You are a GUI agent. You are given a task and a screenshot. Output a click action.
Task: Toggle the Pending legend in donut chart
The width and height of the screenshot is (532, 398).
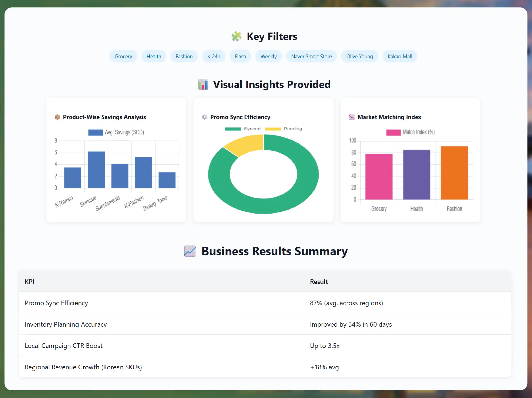pyautogui.click(x=273, y=129)
